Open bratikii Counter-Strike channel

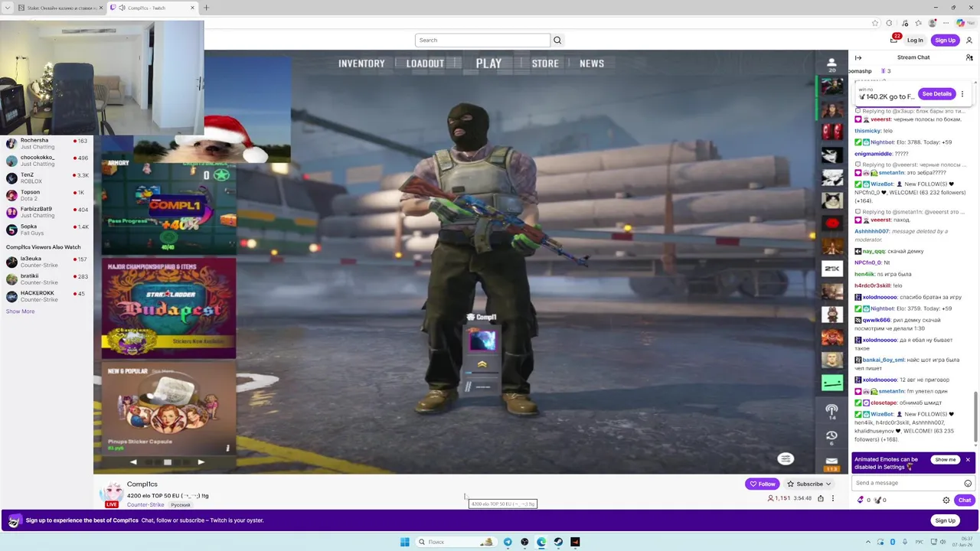[47, 279]
